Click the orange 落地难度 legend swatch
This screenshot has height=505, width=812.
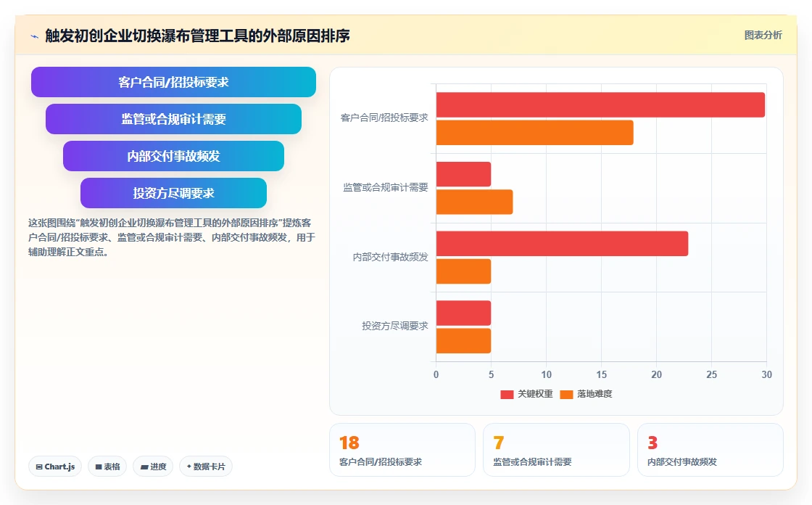[566, 395]
